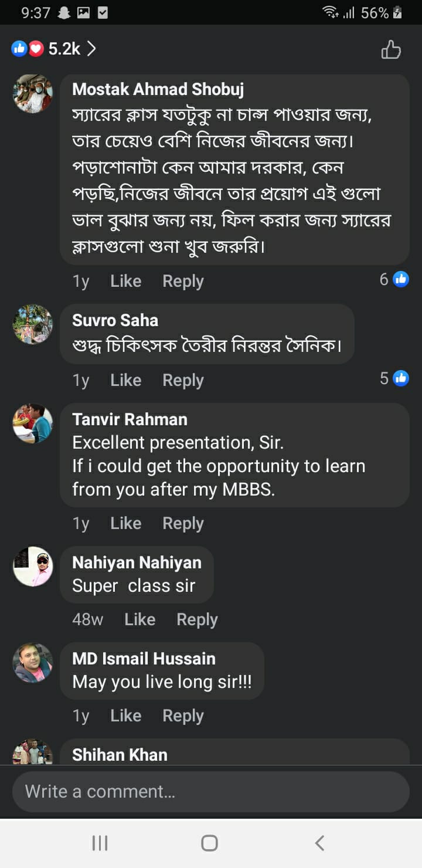Reply to Suvro Saha's comment
This screenshot has height=868, width=422.
pos(183,381)
